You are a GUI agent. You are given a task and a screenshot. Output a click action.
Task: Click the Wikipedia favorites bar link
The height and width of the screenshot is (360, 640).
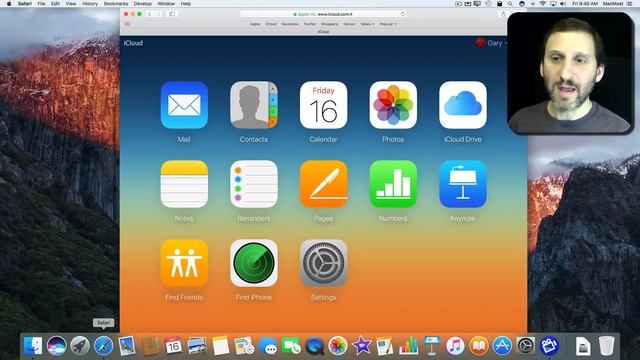tap(330, 24)
